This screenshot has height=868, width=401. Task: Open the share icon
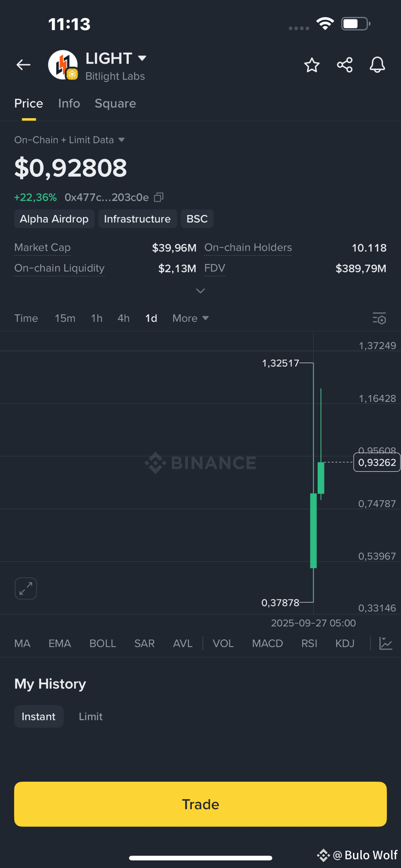pyautogui.click(x=345, y=64)
